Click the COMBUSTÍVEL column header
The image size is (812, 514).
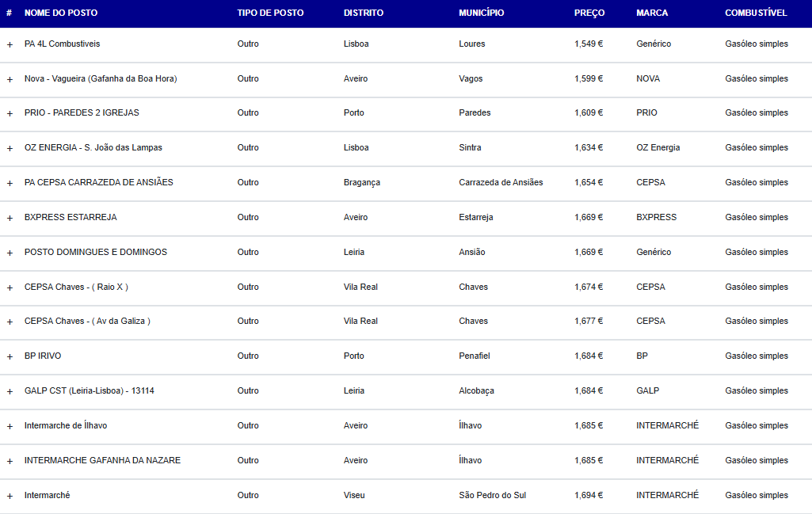756,13
